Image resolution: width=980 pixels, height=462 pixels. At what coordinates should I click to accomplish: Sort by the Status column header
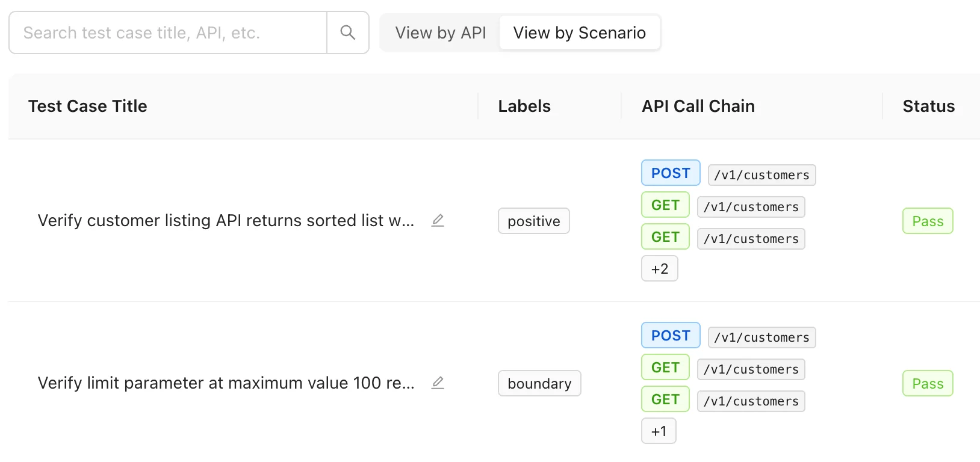[x=928, y=106]
